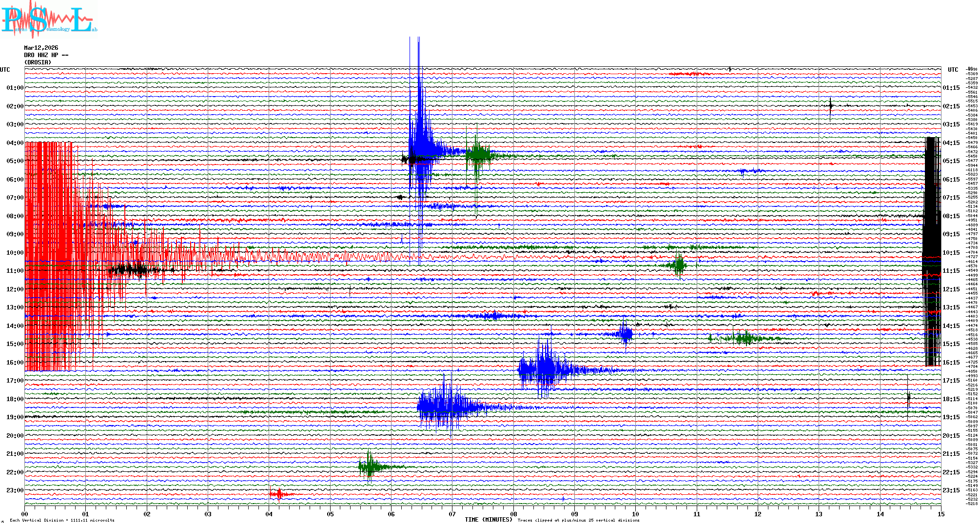Select the 11:00 hour label on left
The width and height of the screenshot is (980, 527).
(15, 271)
